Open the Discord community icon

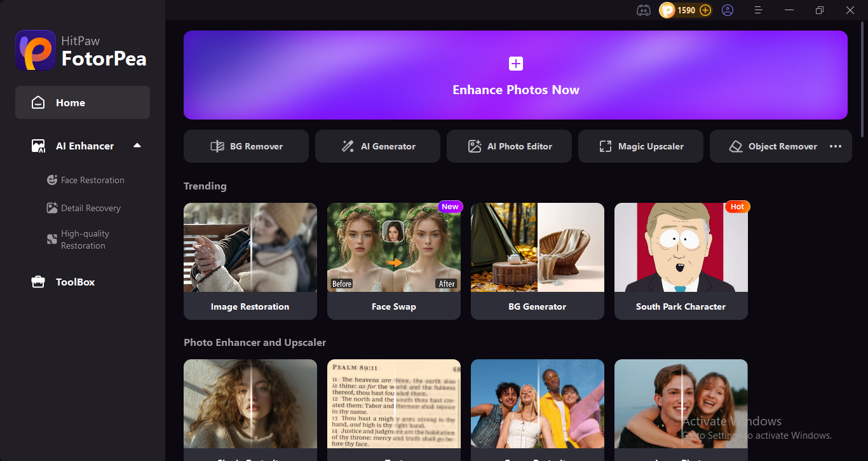643,10
